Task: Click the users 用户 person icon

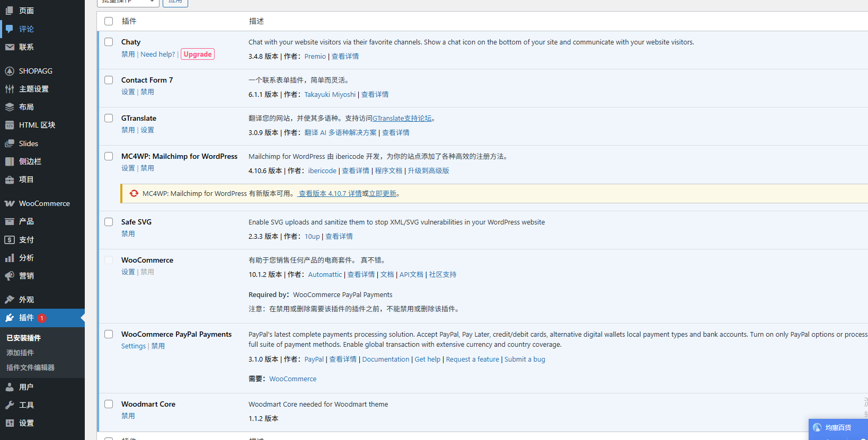Action: (10, 387)
